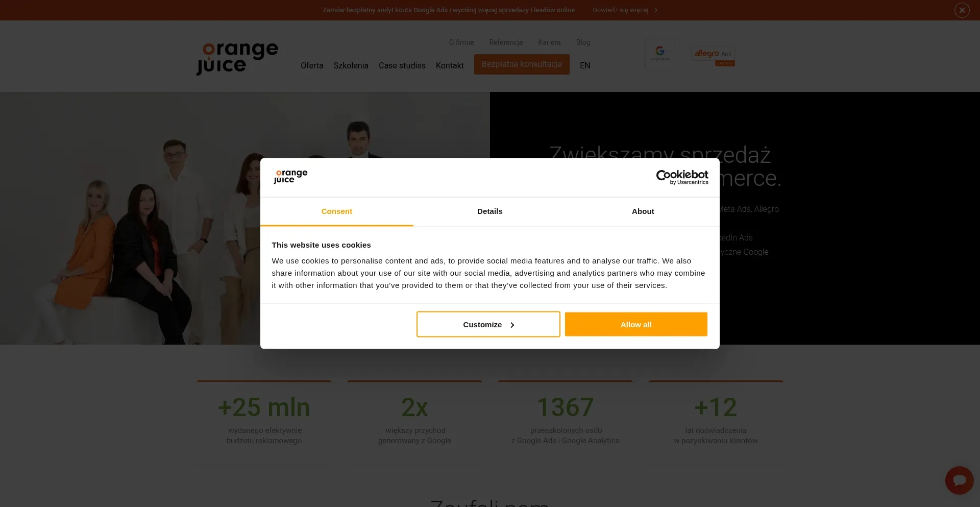Click the Bezpłatna konsultacja button

tap(522, 64)
